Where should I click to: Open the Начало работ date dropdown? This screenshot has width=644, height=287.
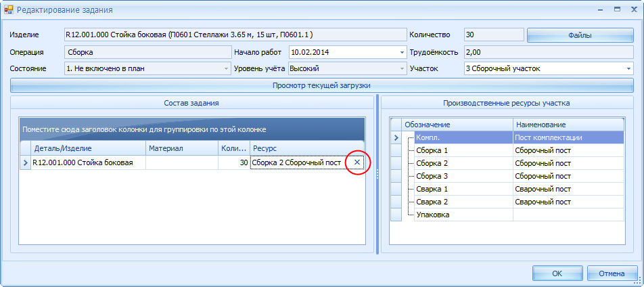(x=402, y=53)
